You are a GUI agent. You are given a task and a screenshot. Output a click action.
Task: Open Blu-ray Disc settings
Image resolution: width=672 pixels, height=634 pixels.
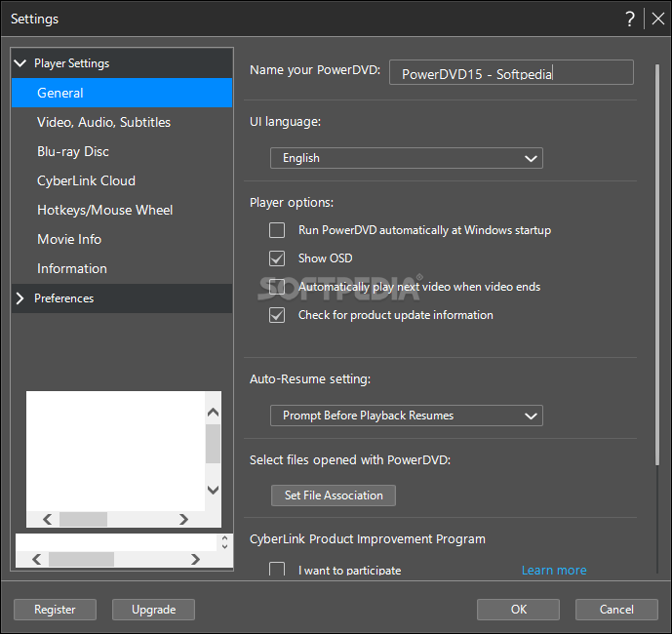click(x=122, y=151)
